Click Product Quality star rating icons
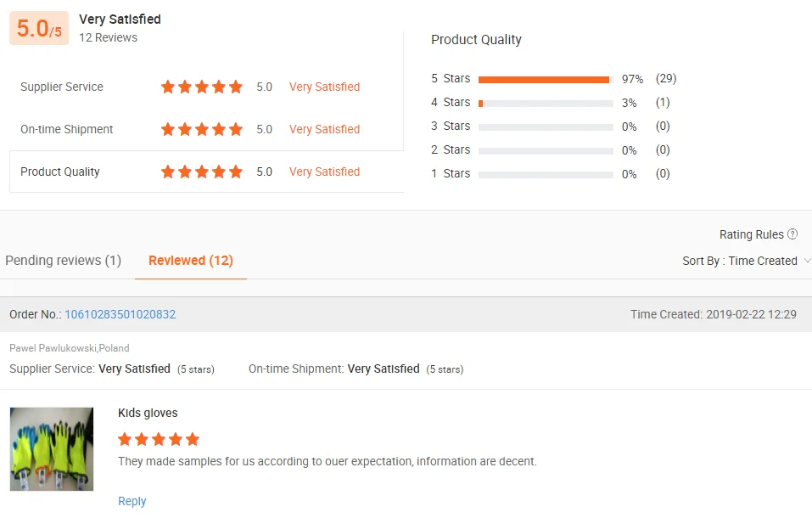The height and width of the screenshot is (518, 812). pos(202,172)
